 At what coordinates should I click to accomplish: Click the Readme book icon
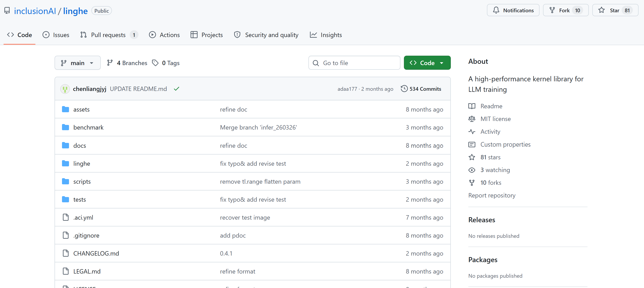pyautogui.click(x=472, y=106)
